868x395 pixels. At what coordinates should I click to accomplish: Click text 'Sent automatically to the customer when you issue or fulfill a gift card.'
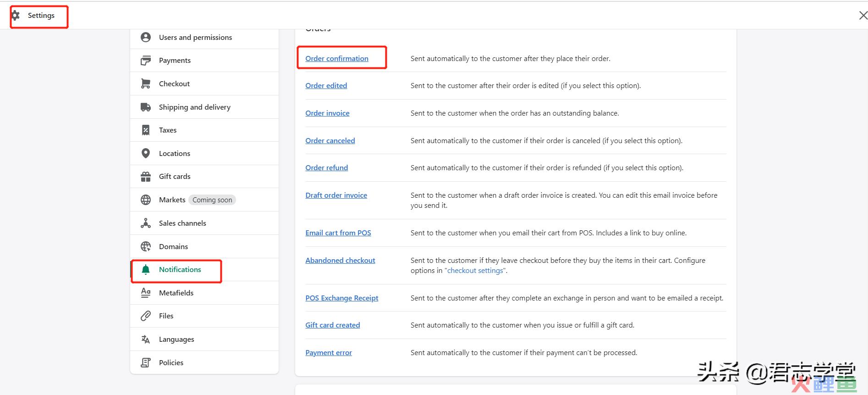coord(522,325)
